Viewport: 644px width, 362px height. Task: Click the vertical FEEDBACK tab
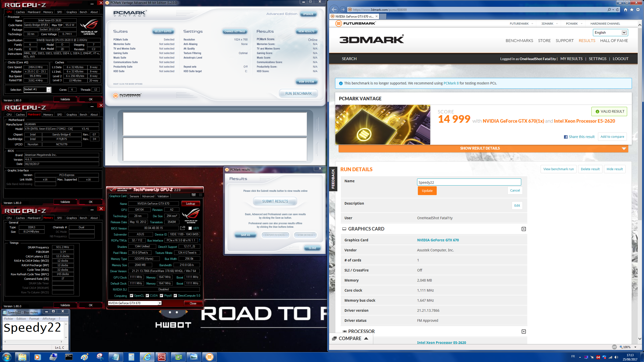333,179
